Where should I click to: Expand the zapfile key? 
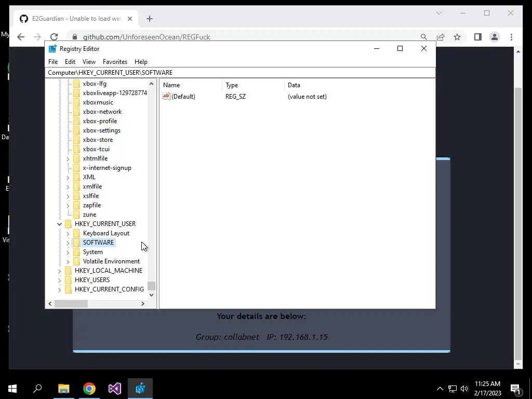click(68, 205)
